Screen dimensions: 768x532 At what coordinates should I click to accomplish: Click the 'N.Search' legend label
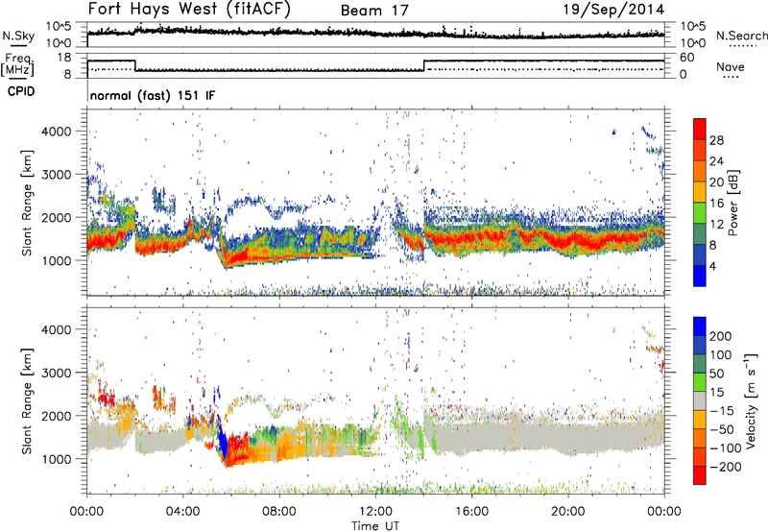(x=741, y=36)
